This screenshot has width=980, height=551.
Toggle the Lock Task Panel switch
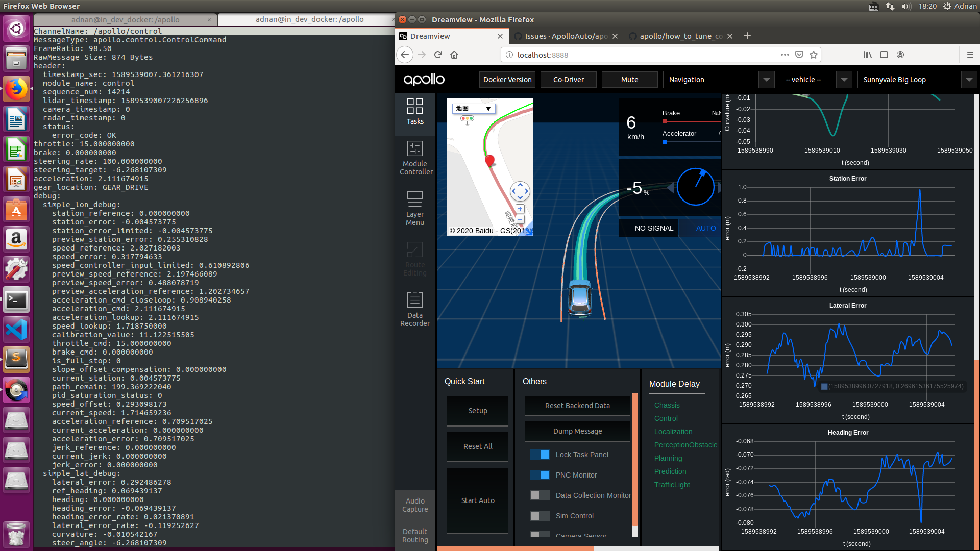pyautogui.click(x=540, y=455)
